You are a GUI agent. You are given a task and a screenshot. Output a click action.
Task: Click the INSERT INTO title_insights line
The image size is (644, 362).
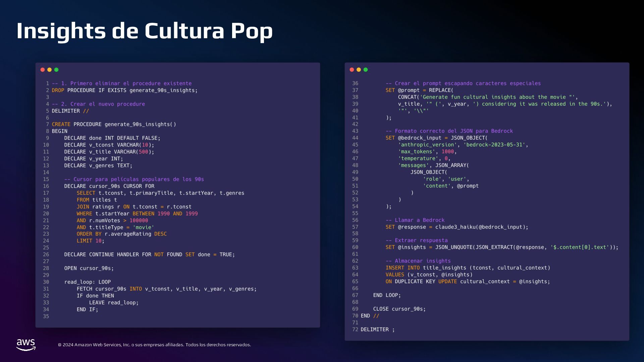[468, 268]
